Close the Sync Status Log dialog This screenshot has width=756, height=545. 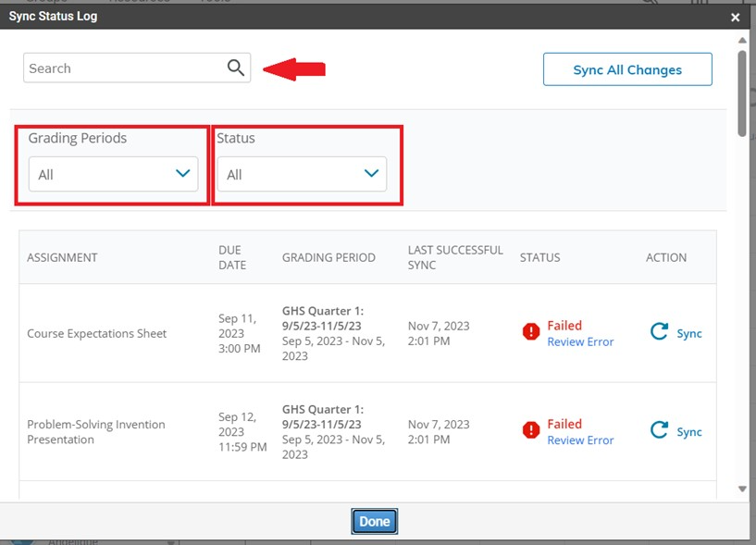pos(735,17)
